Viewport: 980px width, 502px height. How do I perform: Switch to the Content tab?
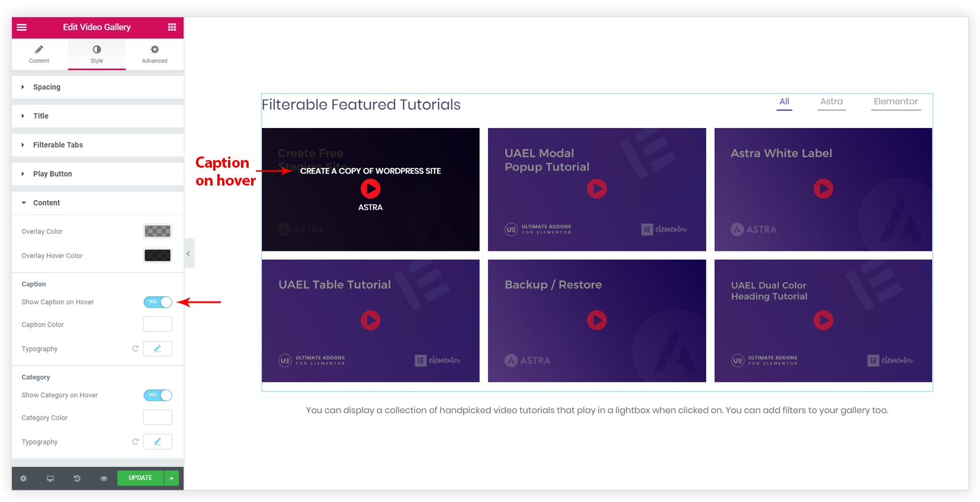[x=39, y=54]
